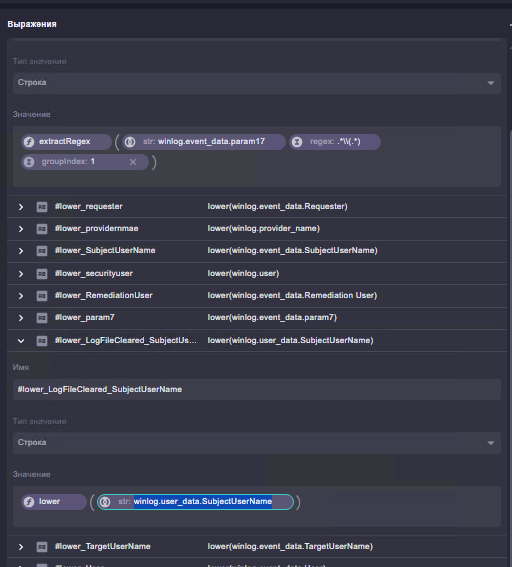Click lower(winlog.provider_name) expression text
Image resolution: width=512 pixels, height=567 pixels.
(x=264, y=229)
